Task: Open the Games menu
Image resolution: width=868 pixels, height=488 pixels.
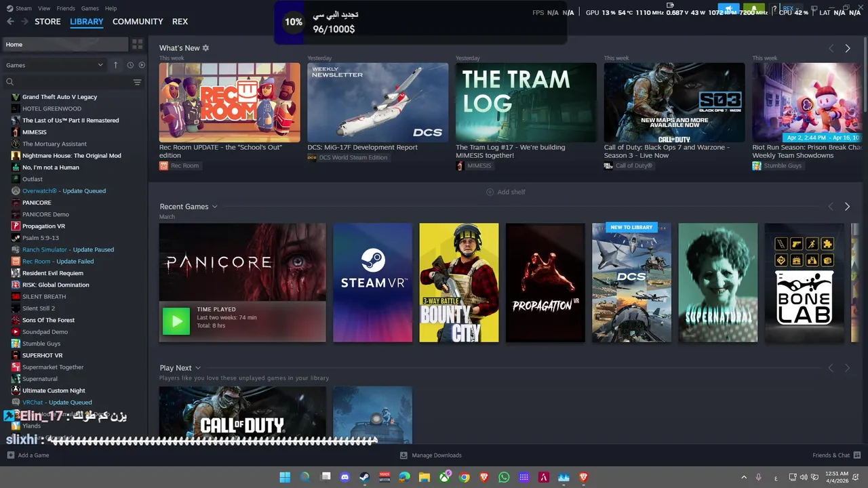Action: coord(90,8)
